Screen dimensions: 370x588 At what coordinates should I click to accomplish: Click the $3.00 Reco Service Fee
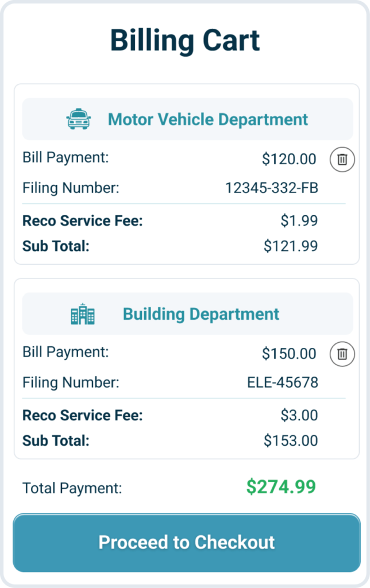pyautogui.click(x=299, y=415)
